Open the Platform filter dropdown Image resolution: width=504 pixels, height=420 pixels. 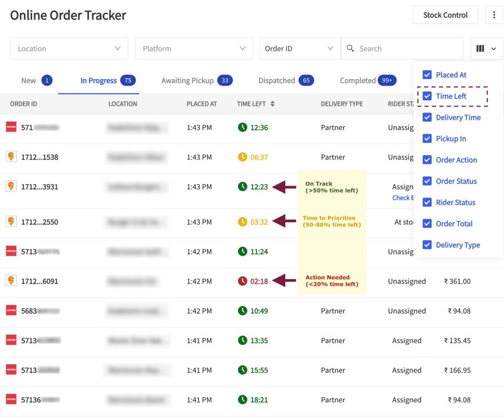[194, 49]
